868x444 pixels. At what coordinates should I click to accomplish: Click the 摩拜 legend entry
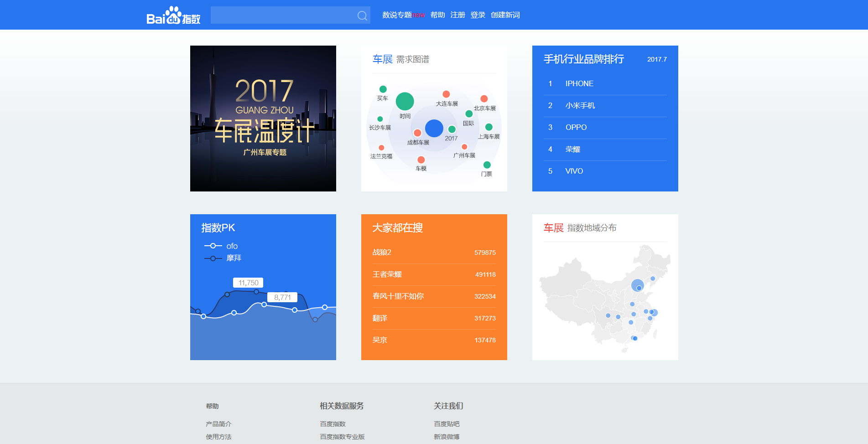click(x=223, y=258)
